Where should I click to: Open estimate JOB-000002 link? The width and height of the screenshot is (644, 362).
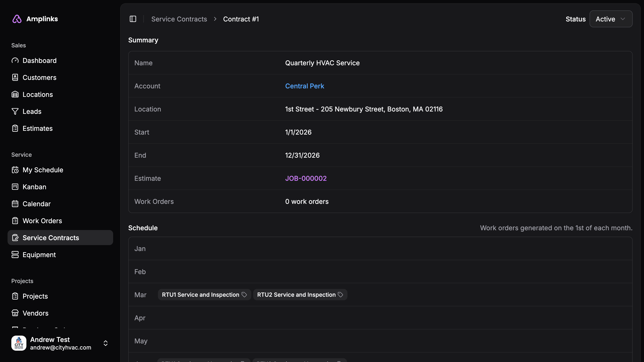pos(305,178)
